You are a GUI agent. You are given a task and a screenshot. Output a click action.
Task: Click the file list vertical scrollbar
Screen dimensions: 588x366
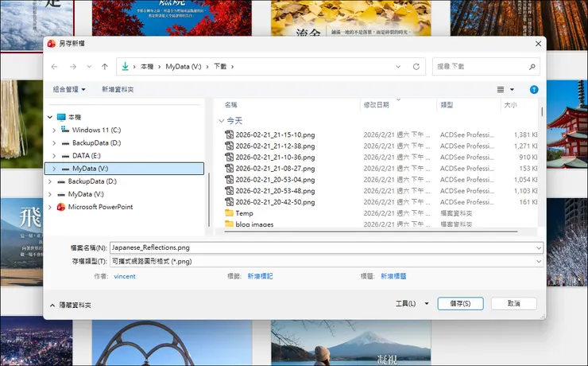click(542, 111)
